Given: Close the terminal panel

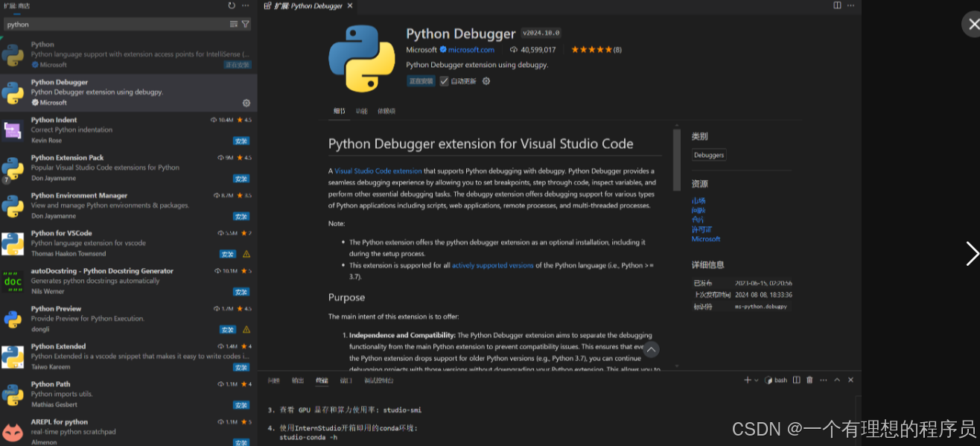Looking at the screenshot, I should 850,380.
